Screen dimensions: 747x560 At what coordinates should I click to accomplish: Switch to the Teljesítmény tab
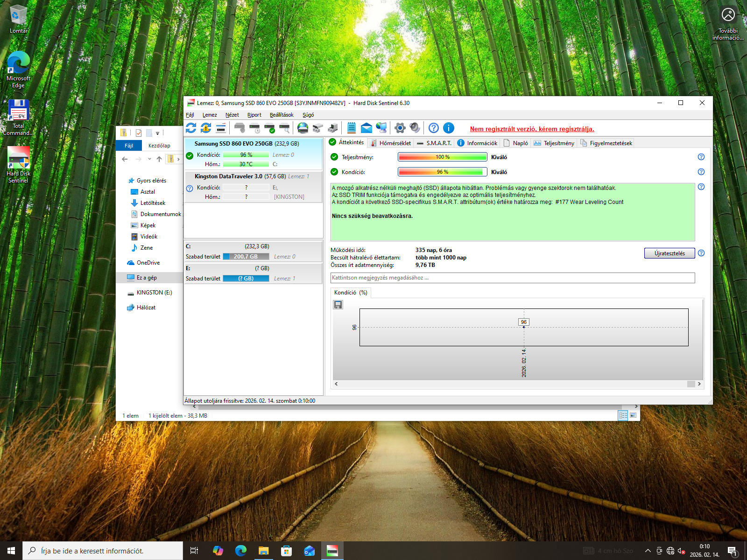click(x=554, y=143)
